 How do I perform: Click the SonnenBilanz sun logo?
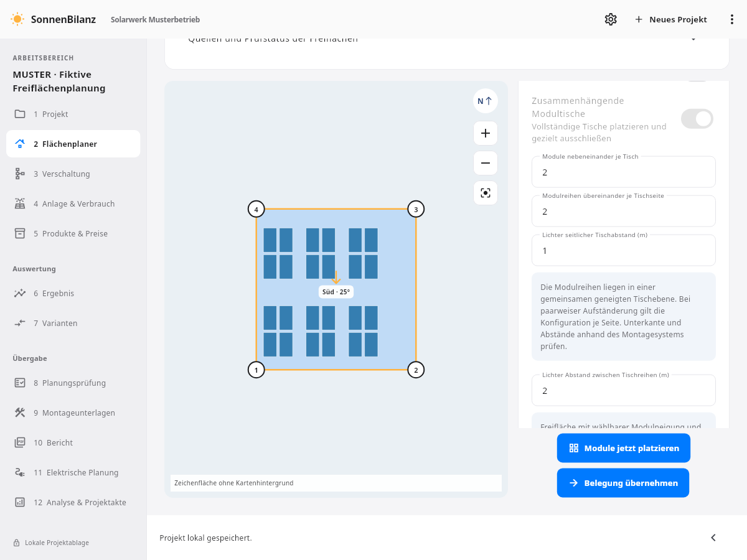tap(17, 19)
